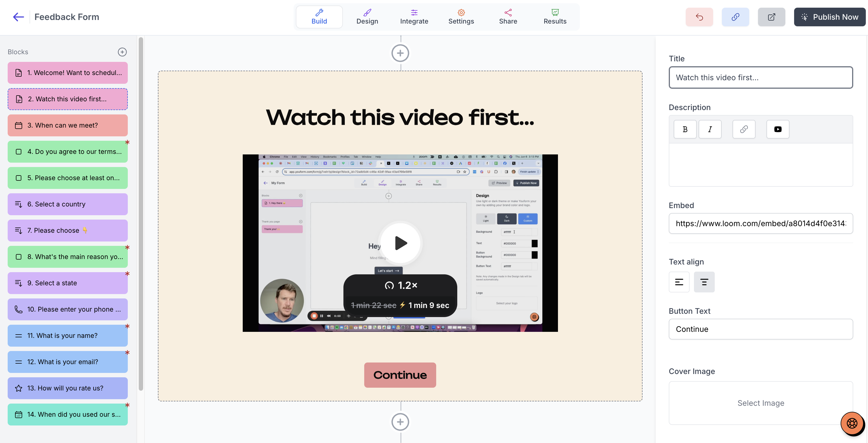Set text align to left
The image size is (868, 443).
[x=679, y=282]
